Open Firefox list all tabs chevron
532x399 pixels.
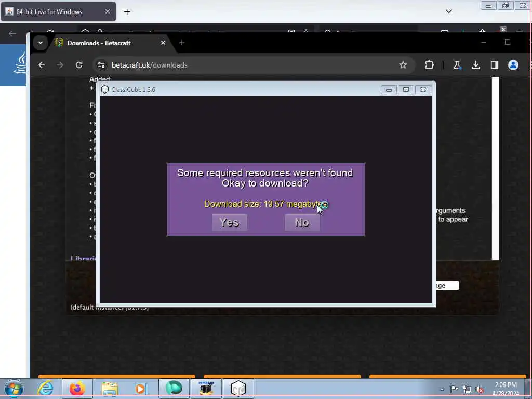pyautogui.click(x=448, y=11)
